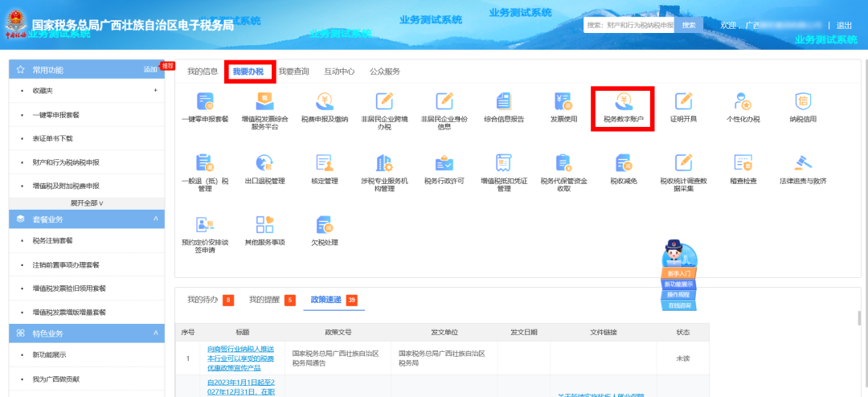868x397 pixels.
Task: Click the assistant mascot avatar
Action: [678, 252]
